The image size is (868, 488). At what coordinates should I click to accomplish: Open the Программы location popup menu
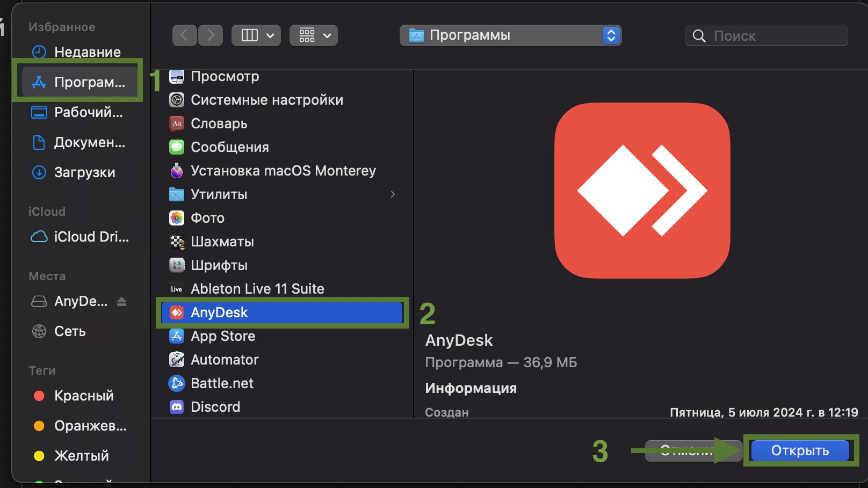pos(510,35)
